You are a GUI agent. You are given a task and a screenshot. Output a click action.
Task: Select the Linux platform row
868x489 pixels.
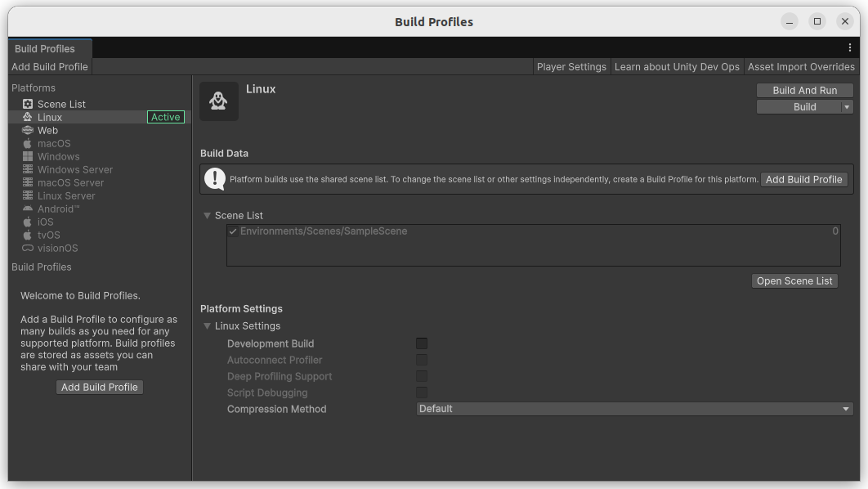click(x=100, y=117)
